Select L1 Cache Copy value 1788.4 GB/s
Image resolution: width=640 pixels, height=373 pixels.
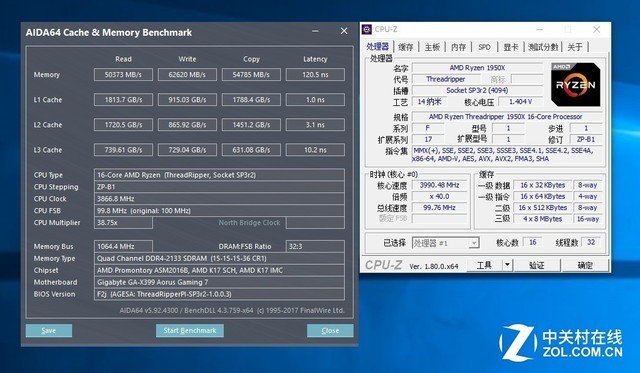(x=251, y=100)
